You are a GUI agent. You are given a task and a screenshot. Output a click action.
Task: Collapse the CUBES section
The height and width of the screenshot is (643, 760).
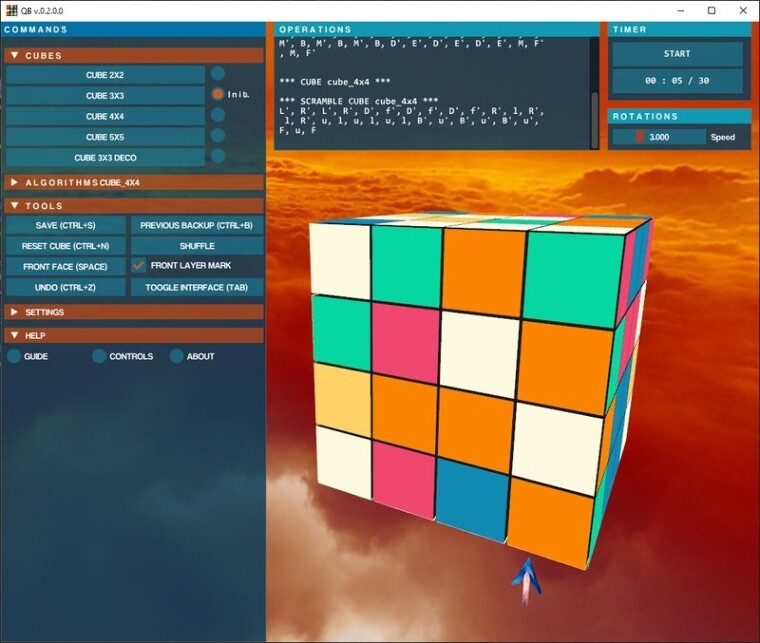[x=15, y=55]
